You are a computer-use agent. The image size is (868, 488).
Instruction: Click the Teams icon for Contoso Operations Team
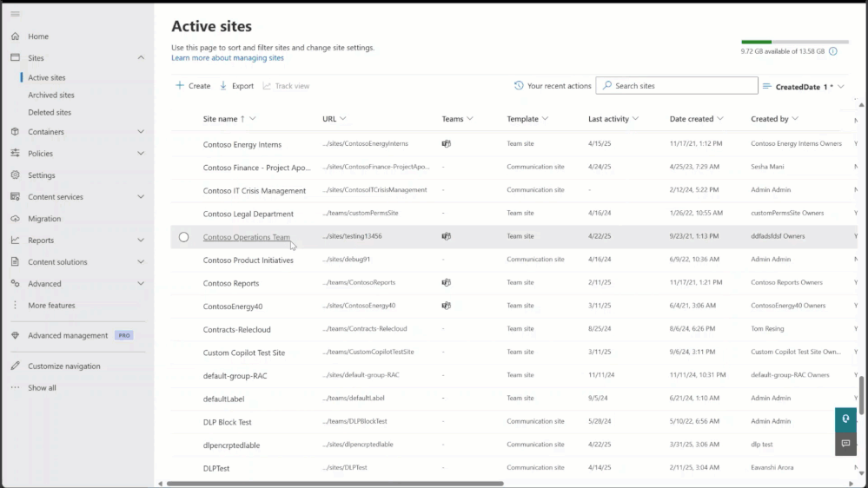click(x=447, y=236)
